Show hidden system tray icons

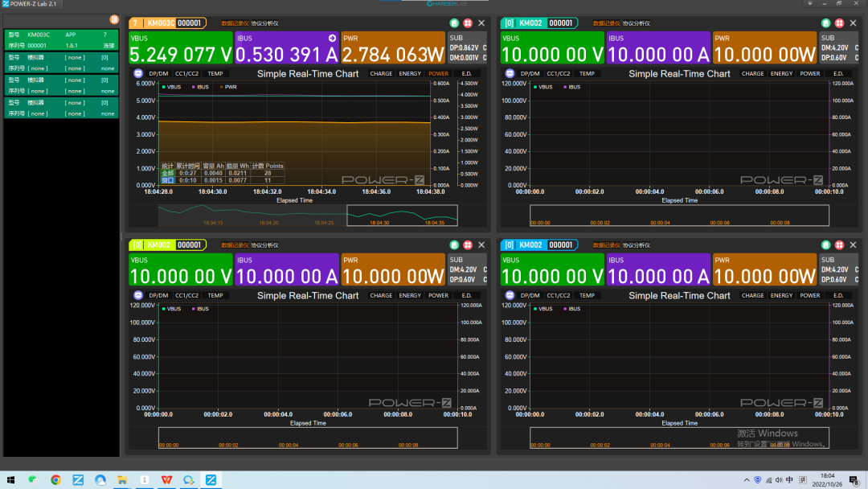(x=747, y=480)
